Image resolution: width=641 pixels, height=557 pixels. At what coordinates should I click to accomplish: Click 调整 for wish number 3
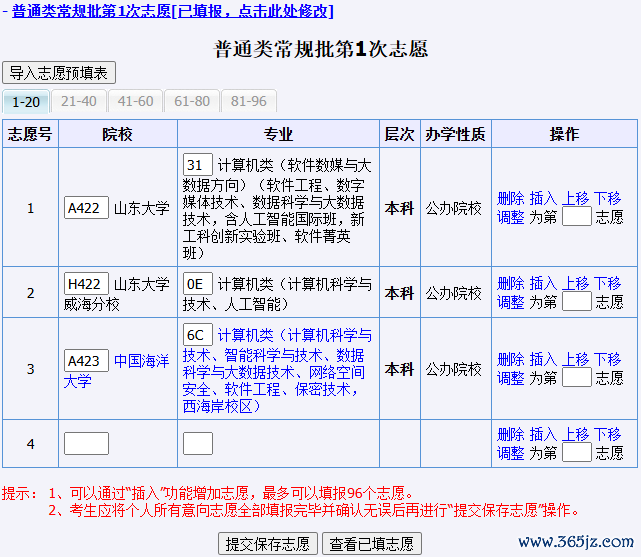tap(511, 378)
